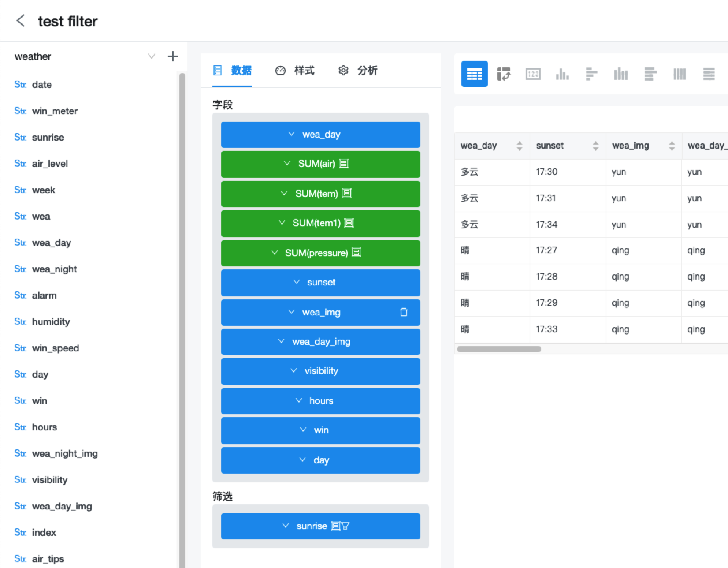728x568 pixels.
Task: Expand the wea_day field dropdown
Action: [x=291, y=134]
